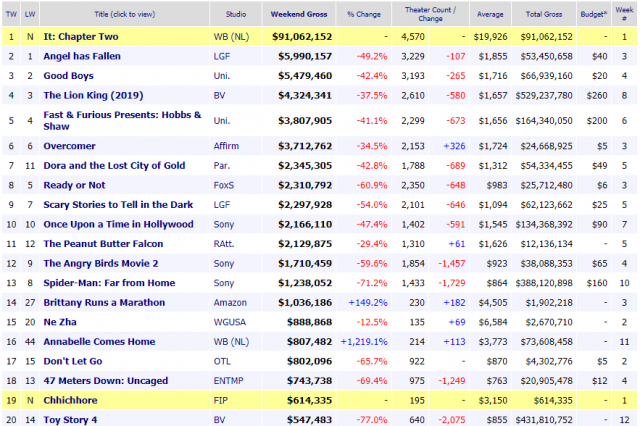Open The Lion King (2019) link
This screenshot has width=640, height=426.
tap(93, 95)
